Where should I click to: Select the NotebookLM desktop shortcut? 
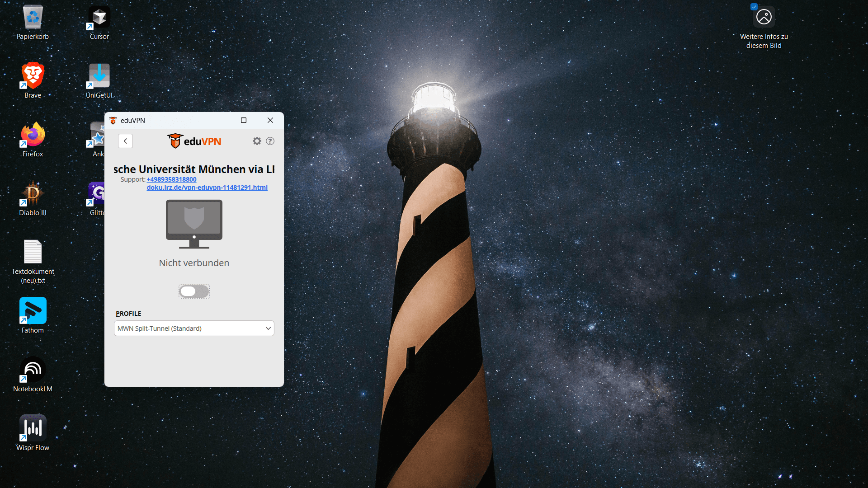pos(33,374)
